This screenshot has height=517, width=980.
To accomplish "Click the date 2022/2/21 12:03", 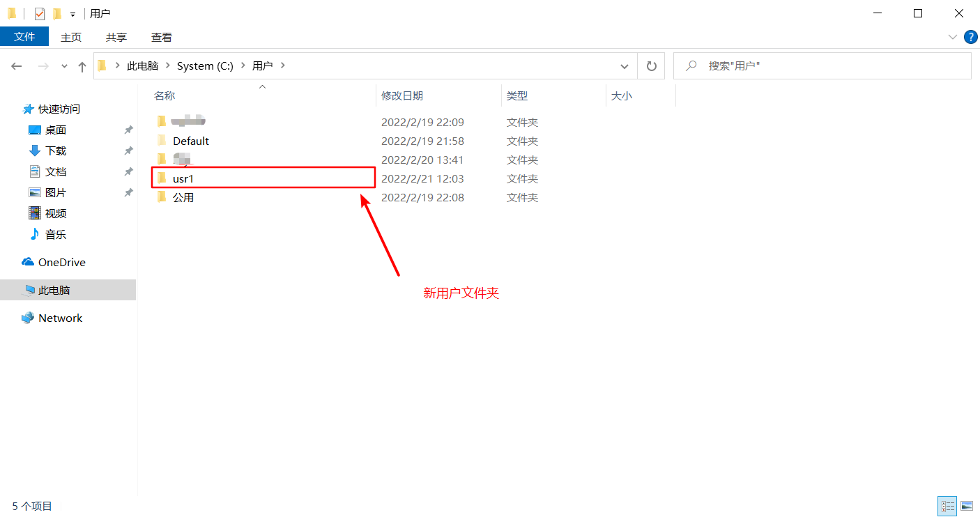I will click(x=422, y=178).
